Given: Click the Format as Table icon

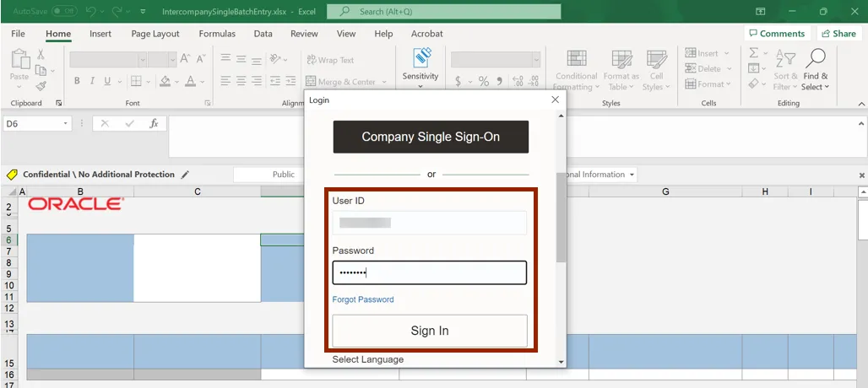Looking at the screenshot, I should pyautogui.click(x=621, y=59).
